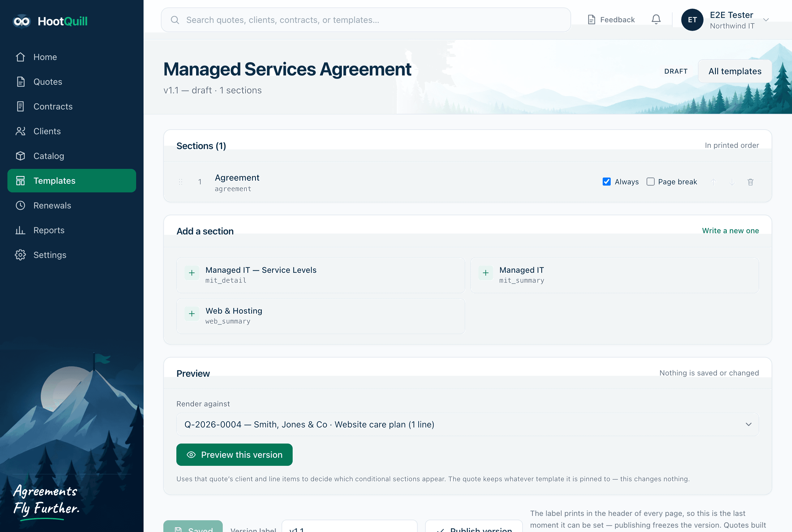This screenshot has height=532, width=792.
Task: Click the 'In printed order' text
Action: [732, 145]
